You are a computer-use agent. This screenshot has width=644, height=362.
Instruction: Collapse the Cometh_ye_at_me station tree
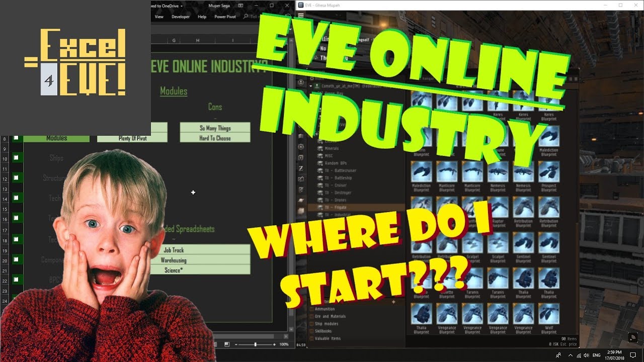click(311, 86)
